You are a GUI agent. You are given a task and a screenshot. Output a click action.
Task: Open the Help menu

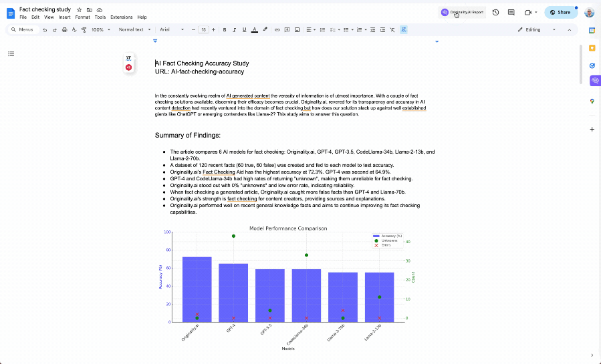coord(142,17)
